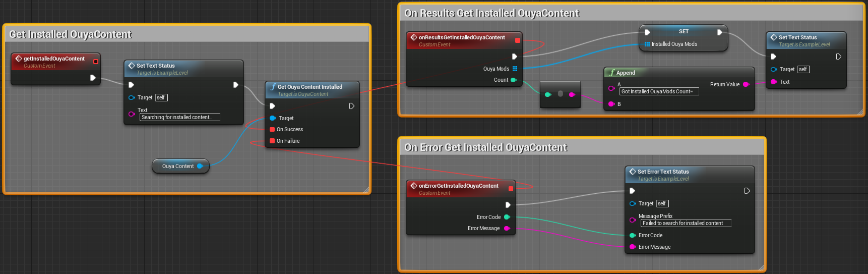Image resolution: width=868 pixels, height=274 pixels.
Task: Click the self value on Set Error Text Status
Action: click(662, 203)
